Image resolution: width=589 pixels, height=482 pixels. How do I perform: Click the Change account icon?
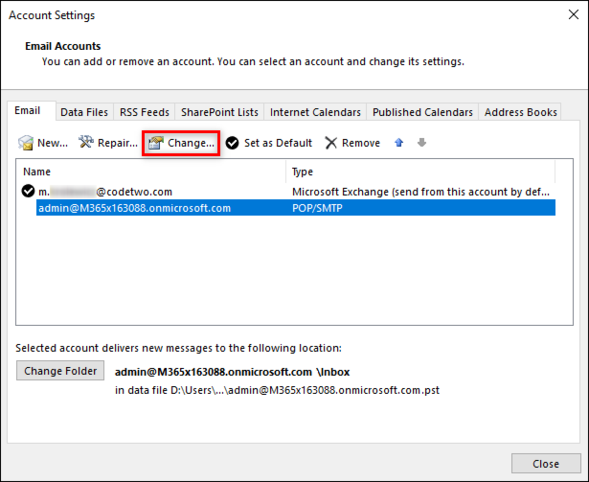(156, 143)
